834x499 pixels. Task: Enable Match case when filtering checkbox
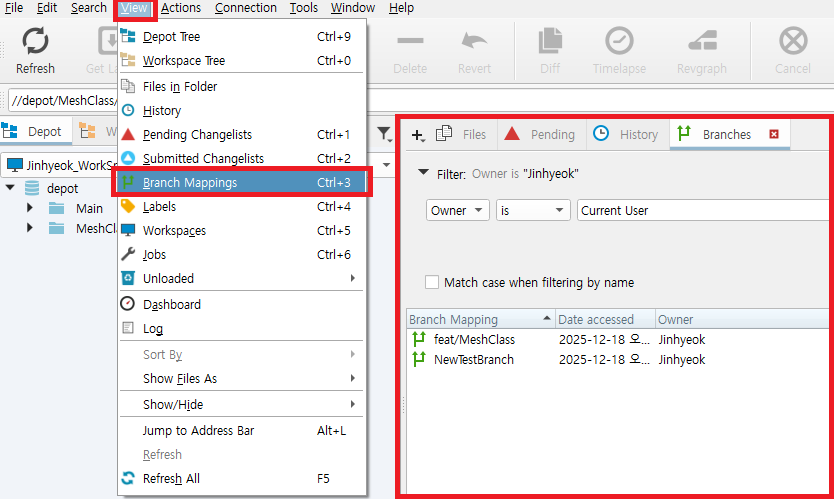point(432,282)
